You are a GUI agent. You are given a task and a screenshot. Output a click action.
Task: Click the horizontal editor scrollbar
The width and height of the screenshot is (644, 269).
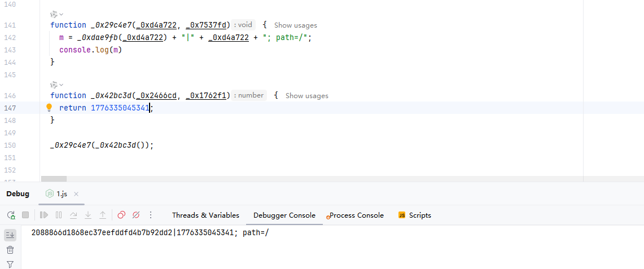click(x=54, y=179)
